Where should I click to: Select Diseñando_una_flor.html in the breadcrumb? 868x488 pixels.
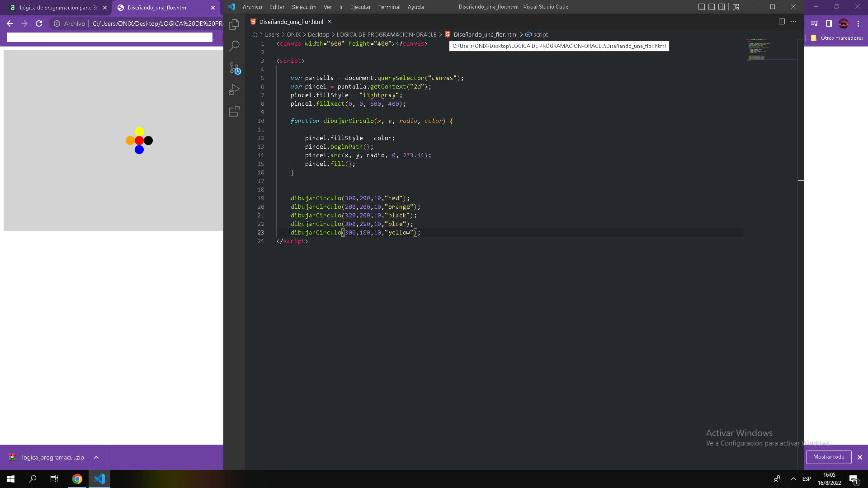[486, 35]
